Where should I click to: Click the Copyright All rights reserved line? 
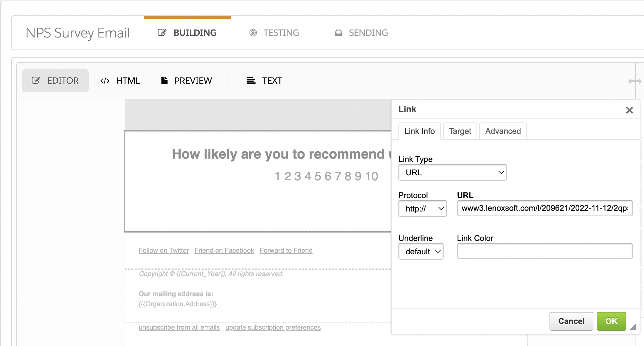211,274
